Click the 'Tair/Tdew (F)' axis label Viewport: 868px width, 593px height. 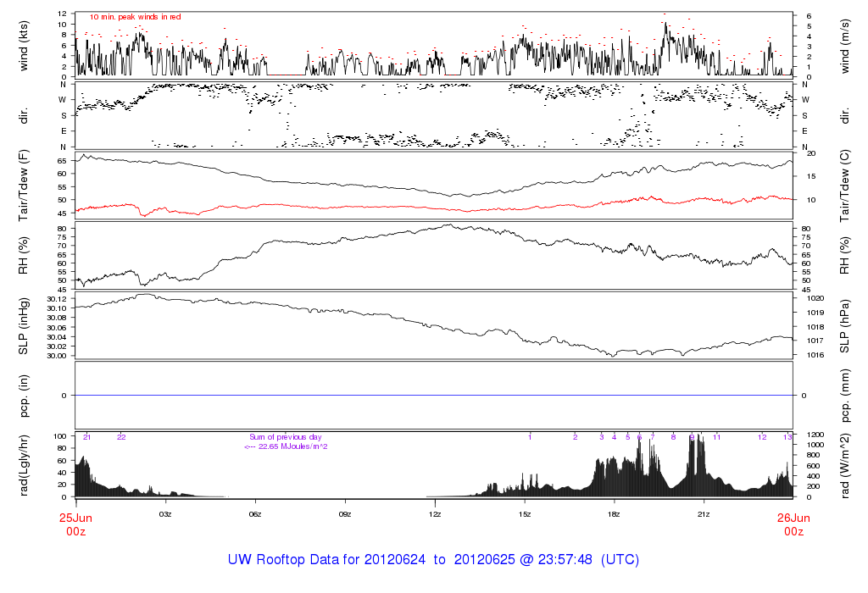point(23,185)
